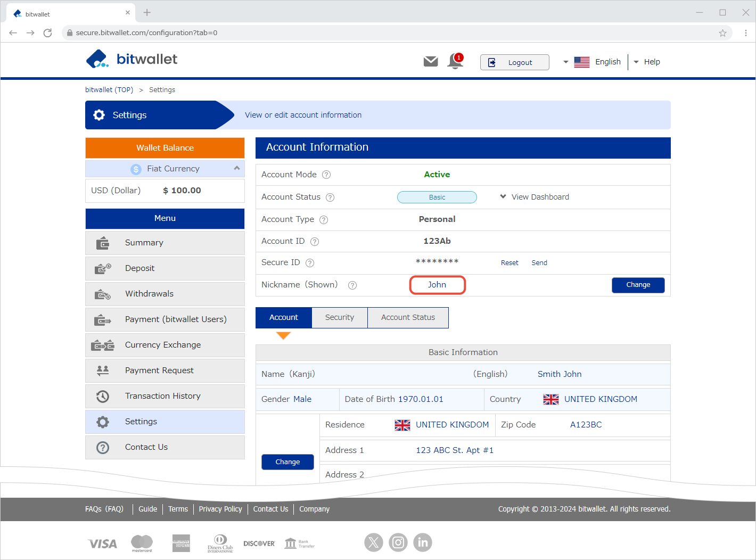This screenshot has height=560, width=756.
Task: Collapse the Fiat Currency section
Action: coord(236,168)
